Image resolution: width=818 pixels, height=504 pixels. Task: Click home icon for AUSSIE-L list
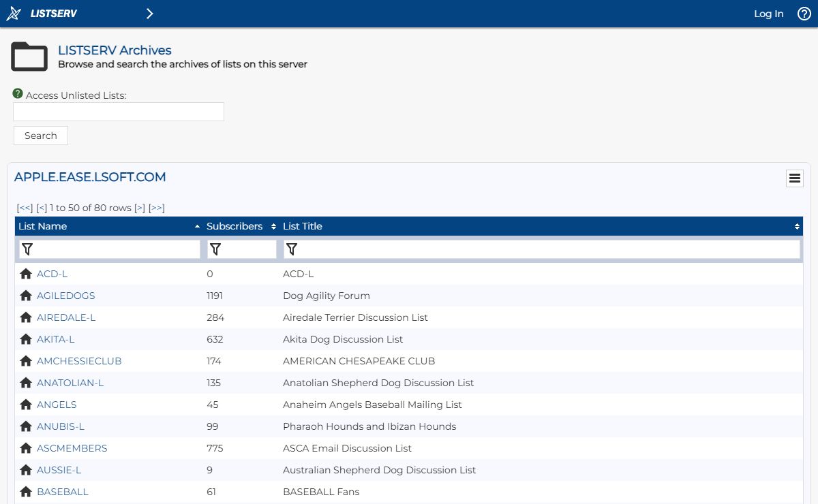(26, 470)
